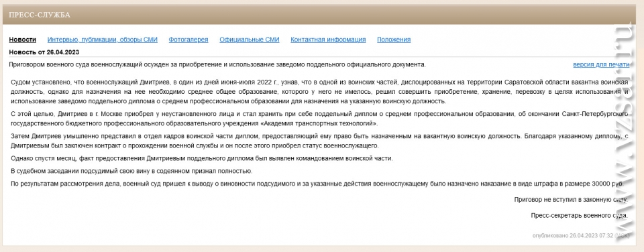
Task: Click the line Однако спустя месяц
Action: click(202, 158)
